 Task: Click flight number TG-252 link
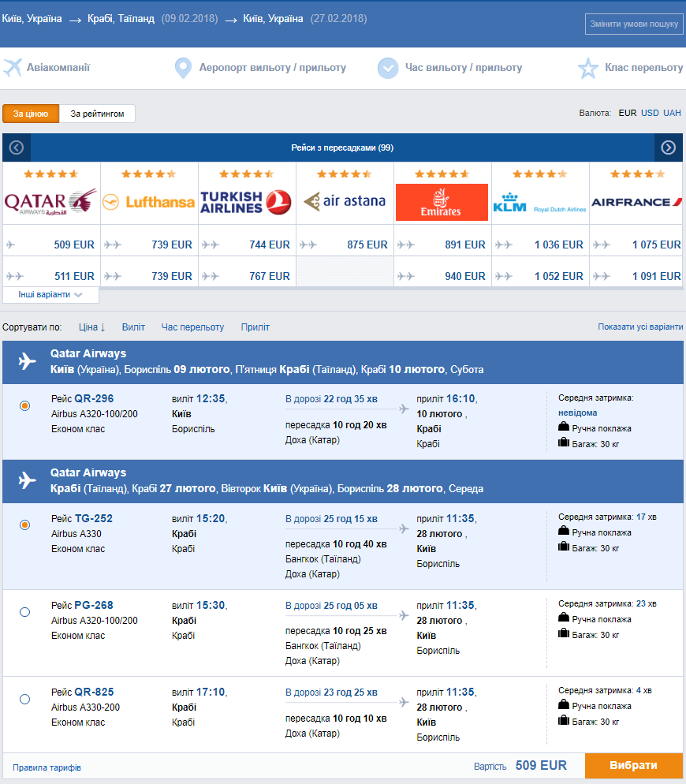[94, 518]
